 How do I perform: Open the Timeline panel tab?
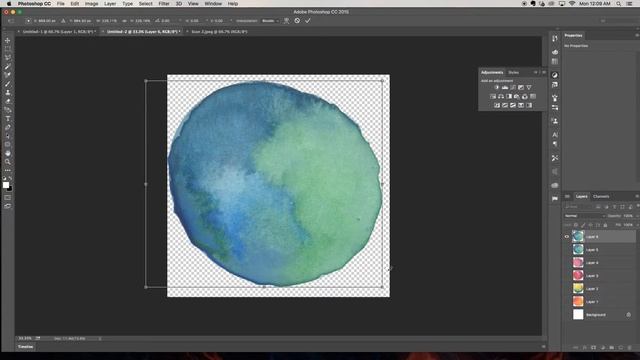pyautogui.click(x=25, y=347)
